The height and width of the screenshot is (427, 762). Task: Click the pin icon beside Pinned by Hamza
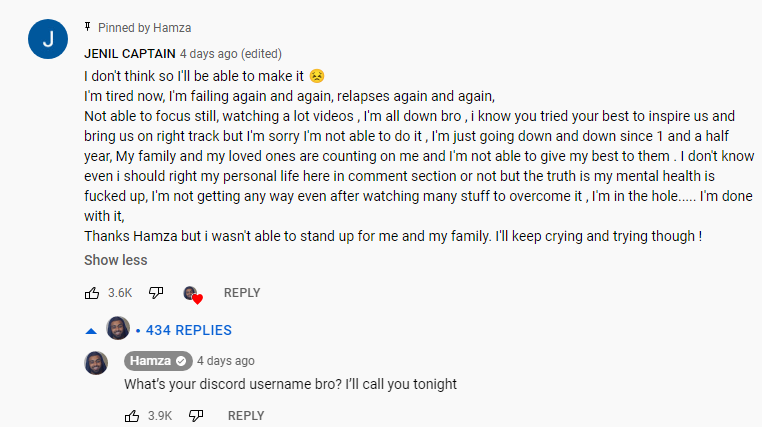click(87, 27)
